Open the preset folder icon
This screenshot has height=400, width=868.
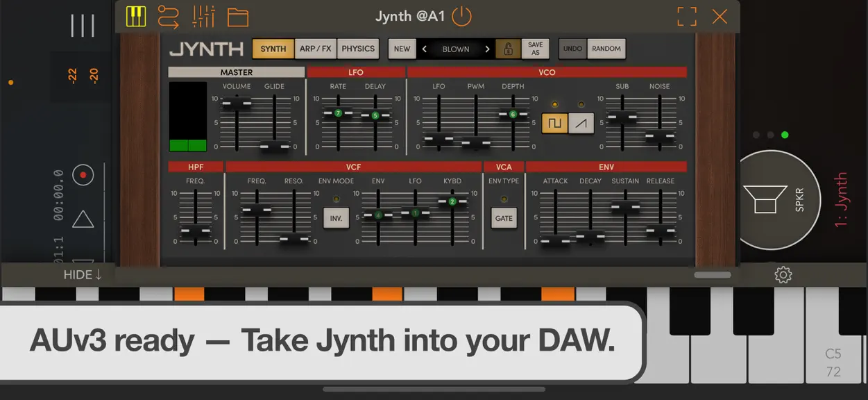point(238,17)
